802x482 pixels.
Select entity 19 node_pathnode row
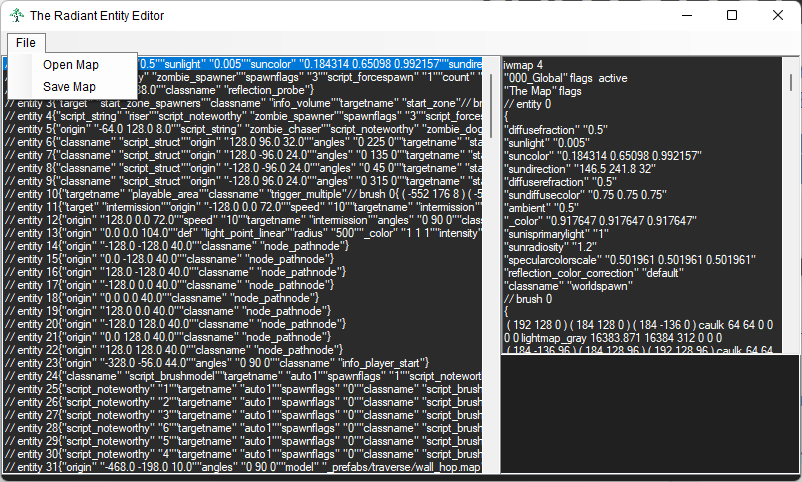[x=243, y=311]
